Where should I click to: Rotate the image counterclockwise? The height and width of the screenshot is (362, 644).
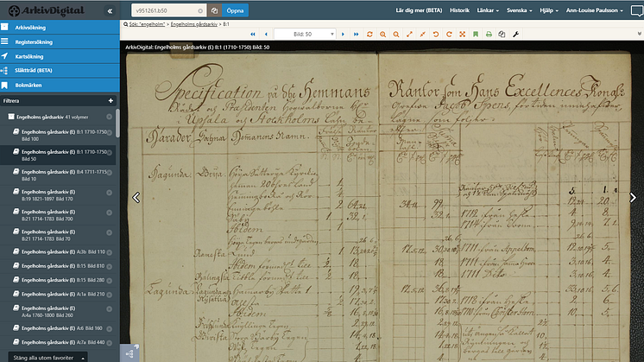click(x=436, y=34)
